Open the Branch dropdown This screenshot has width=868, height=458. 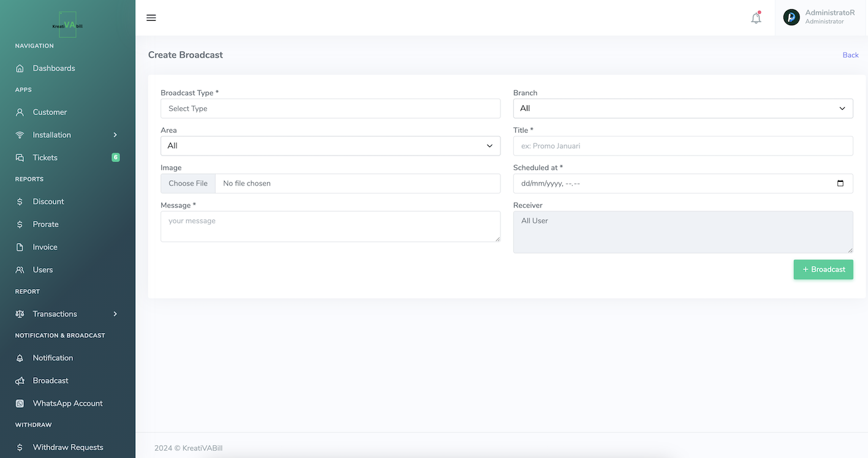(x=682, y=108)
